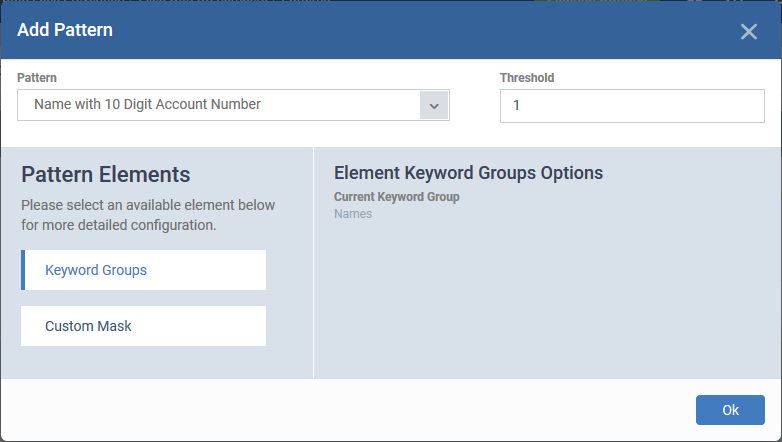
Task: Click the Add Pattern dialog title
Action: [x=65, y=30]
